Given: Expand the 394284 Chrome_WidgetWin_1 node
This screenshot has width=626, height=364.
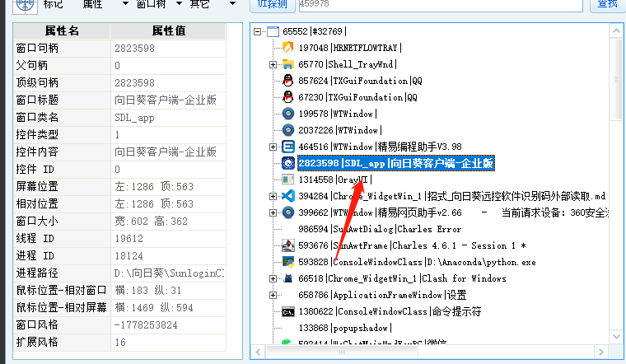Looking at the screenshot, I should [273, 196].
